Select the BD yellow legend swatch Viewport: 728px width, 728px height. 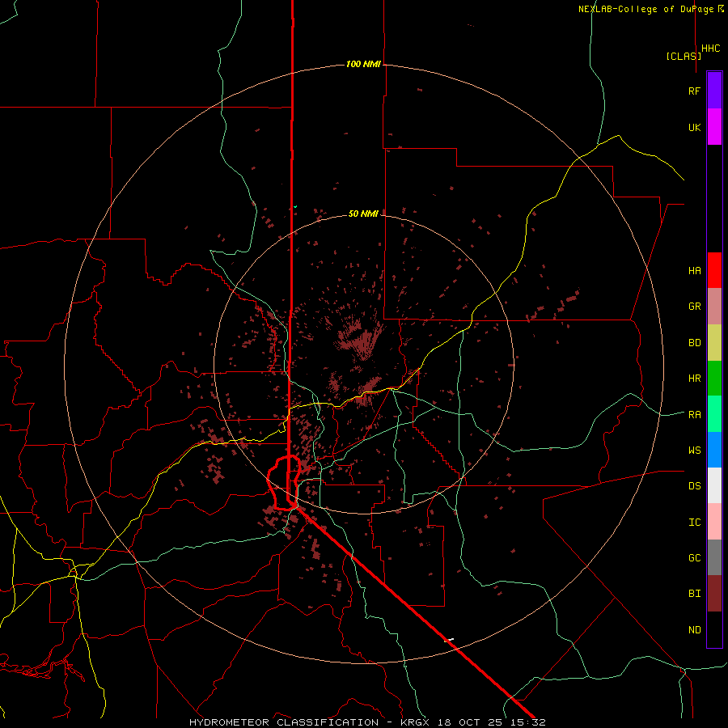click(x=714, y=343)
